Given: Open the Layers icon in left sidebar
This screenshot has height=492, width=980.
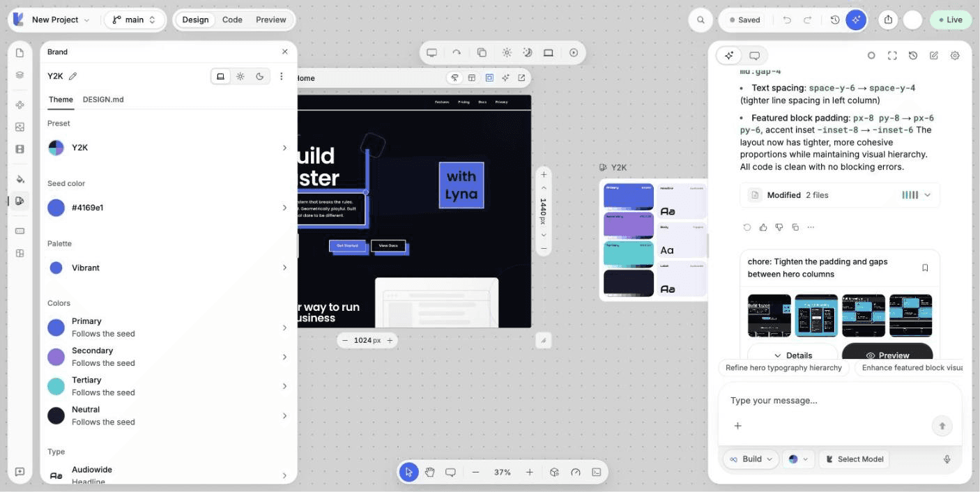Looking at the screenshot, I should coord(20,75).
